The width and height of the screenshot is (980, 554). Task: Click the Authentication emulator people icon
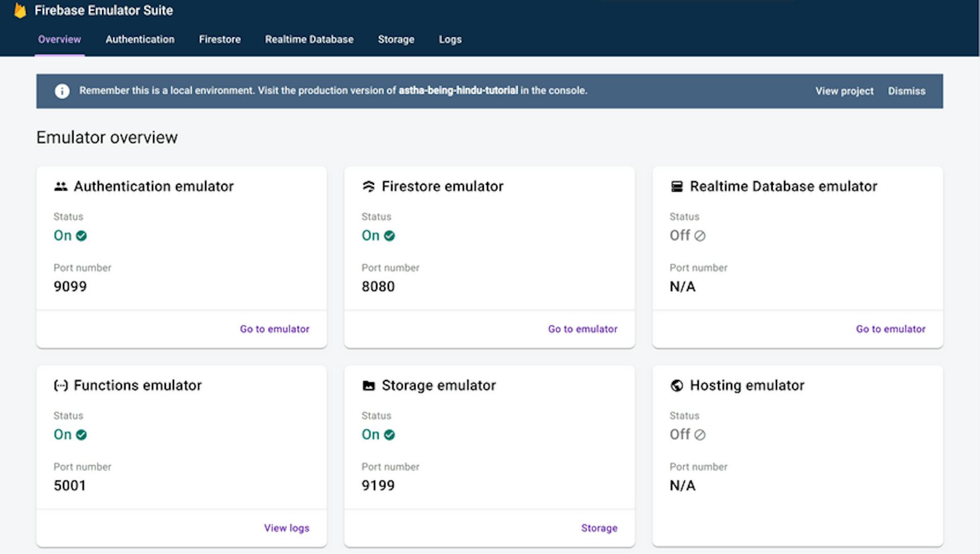pos(61,186)
